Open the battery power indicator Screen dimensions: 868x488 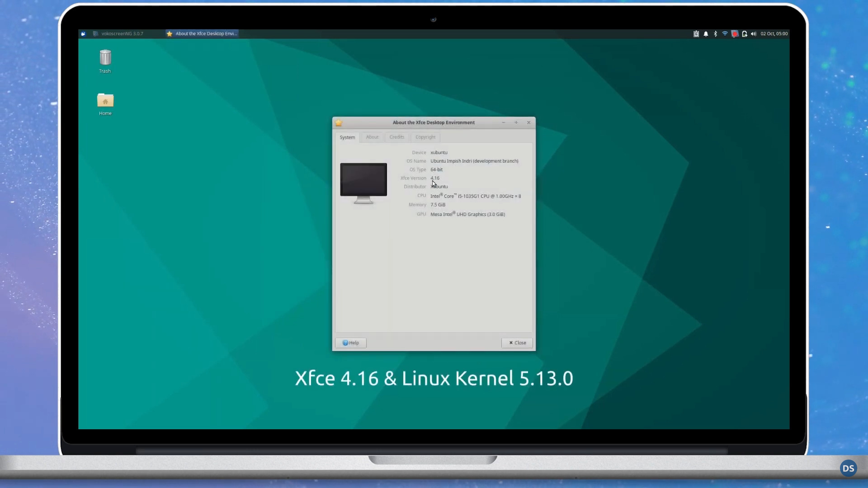click(744, 33)
